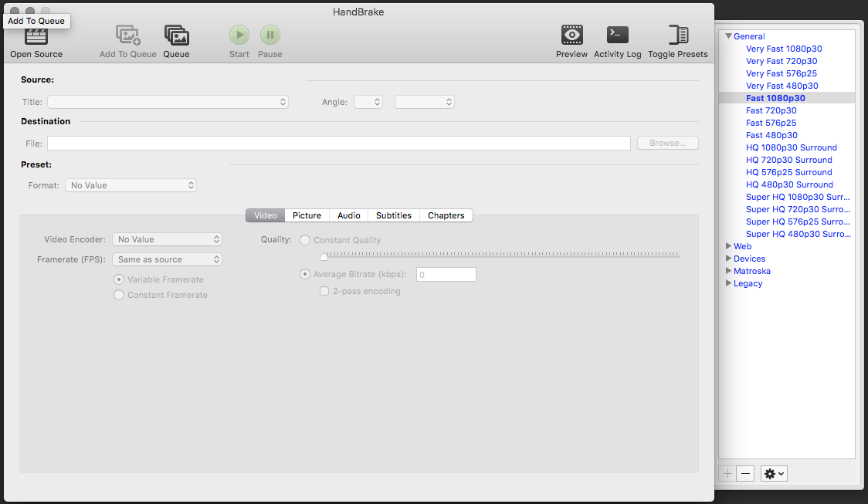This screenshot has width=868, height=504.
Task: Select the HQ 1080p30 Surround preset
Action: click(792, 147)
